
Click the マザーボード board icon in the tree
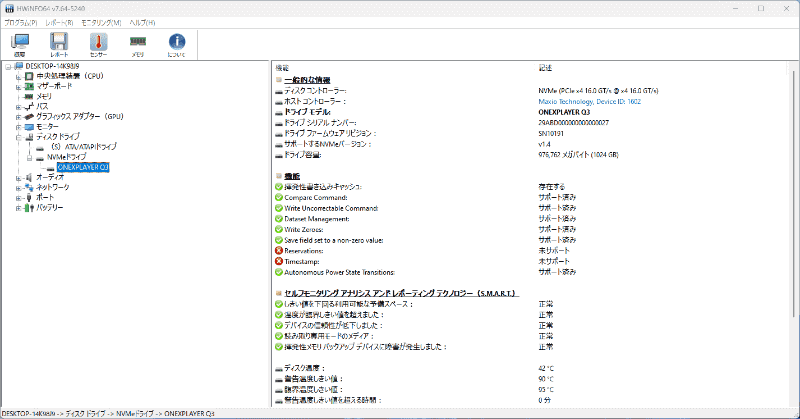[x=29, y=86]
